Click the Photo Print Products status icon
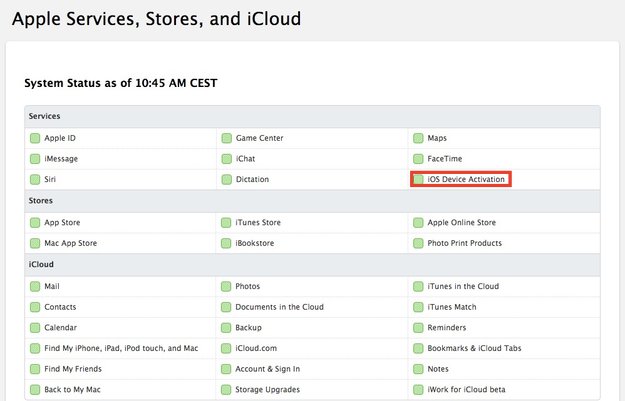Viewport: 625px width, 401px height. point(418,243)
